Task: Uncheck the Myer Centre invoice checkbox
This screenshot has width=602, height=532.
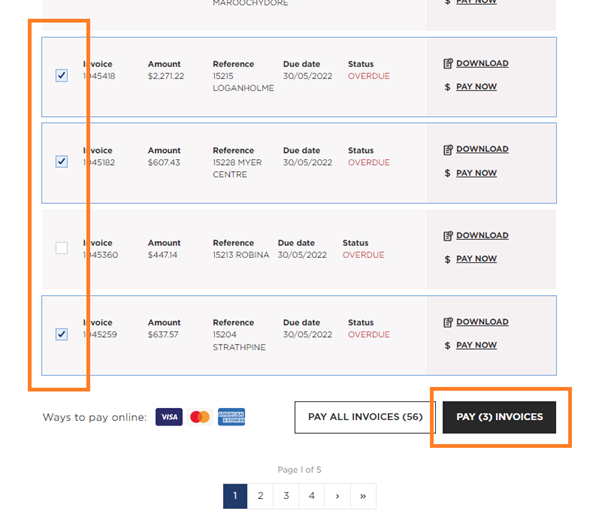Action: coord(62,161)
